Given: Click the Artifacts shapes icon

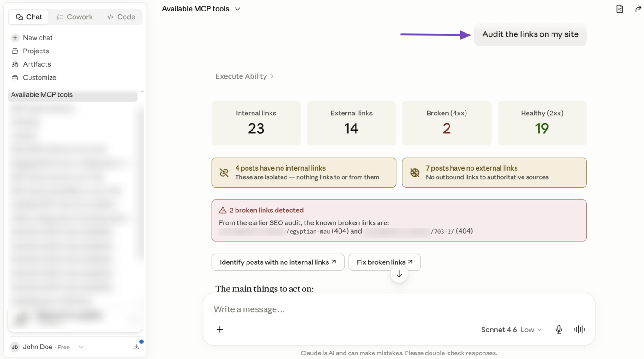Looking at the screenshot, I should 15,64.
